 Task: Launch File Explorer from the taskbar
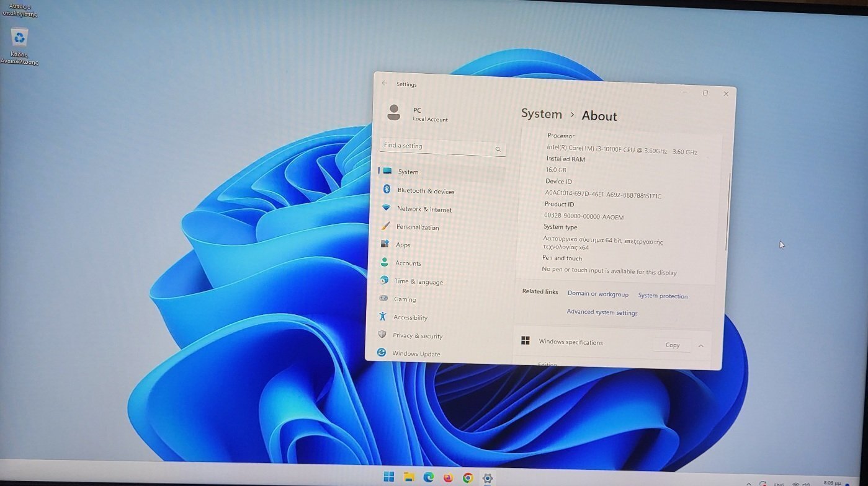[x=409, y=477]
